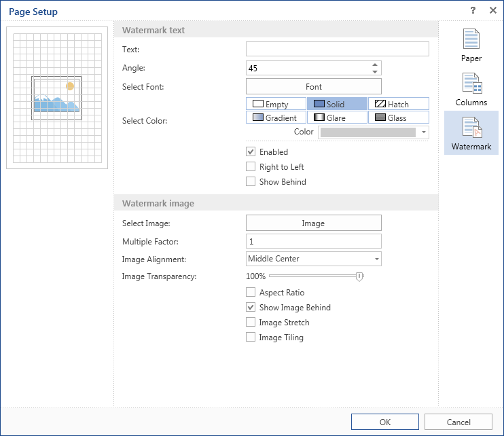504x436 pixels.
Task: Click the Image Transparency slider handle
Action: pyautogui.click(x=360, y=276)
